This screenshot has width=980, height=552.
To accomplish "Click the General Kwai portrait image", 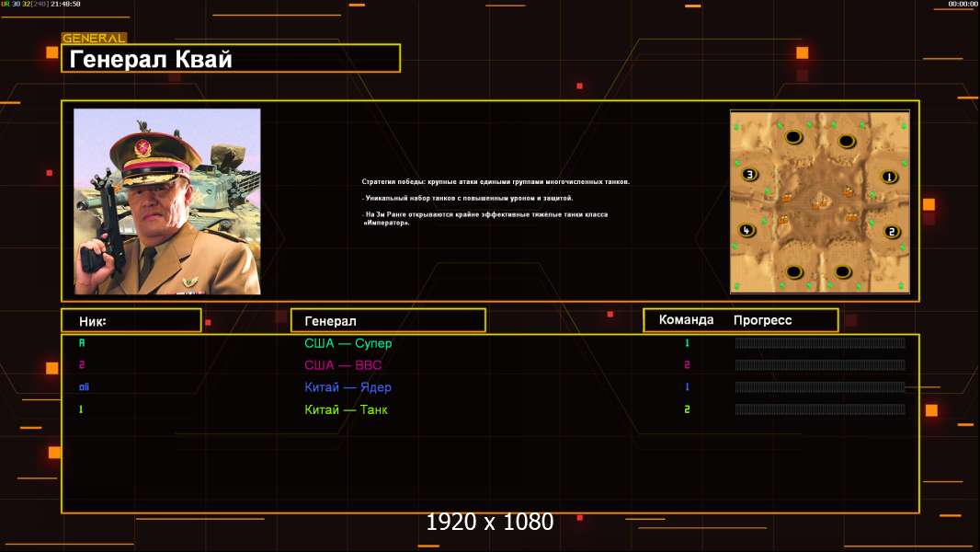I will click(x=167, y=201).
